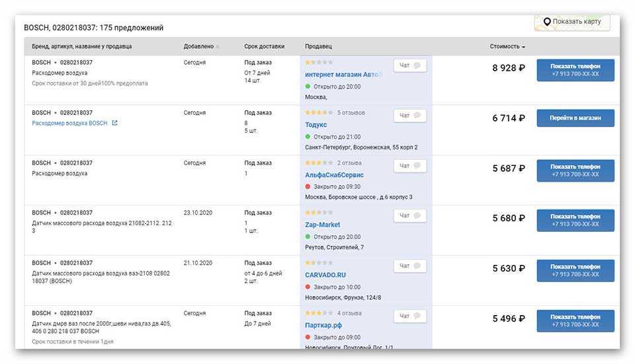
Task: Click the chat bubble icon for Тодукс
Action: (417, 116)
